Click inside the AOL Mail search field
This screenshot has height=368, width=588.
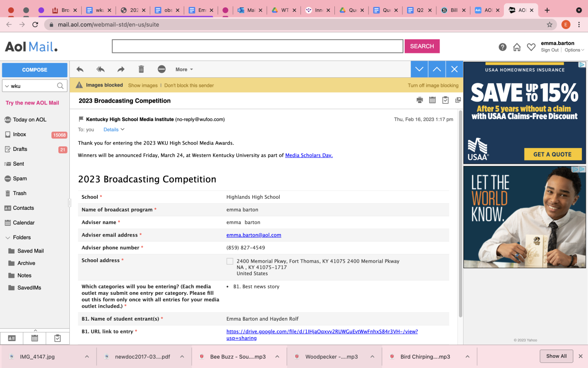click(258, 46)
